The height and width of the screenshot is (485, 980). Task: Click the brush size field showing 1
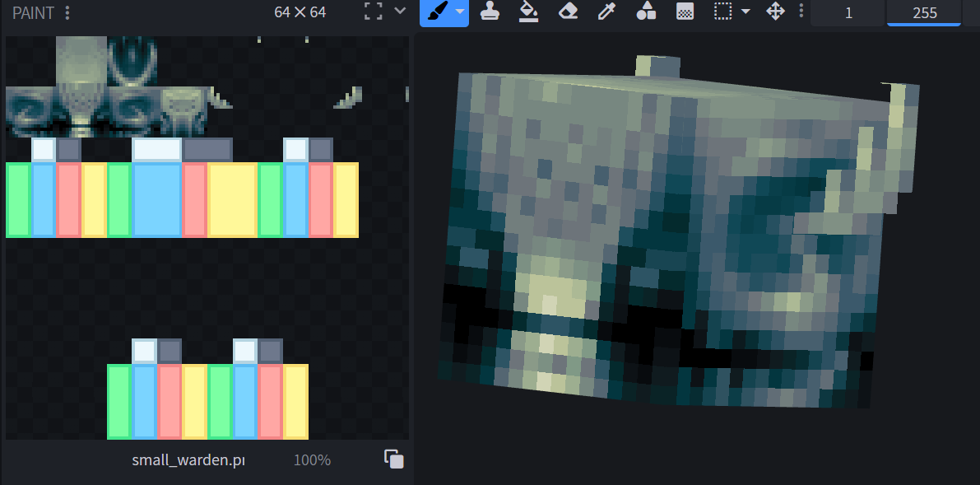pos(848,12)
